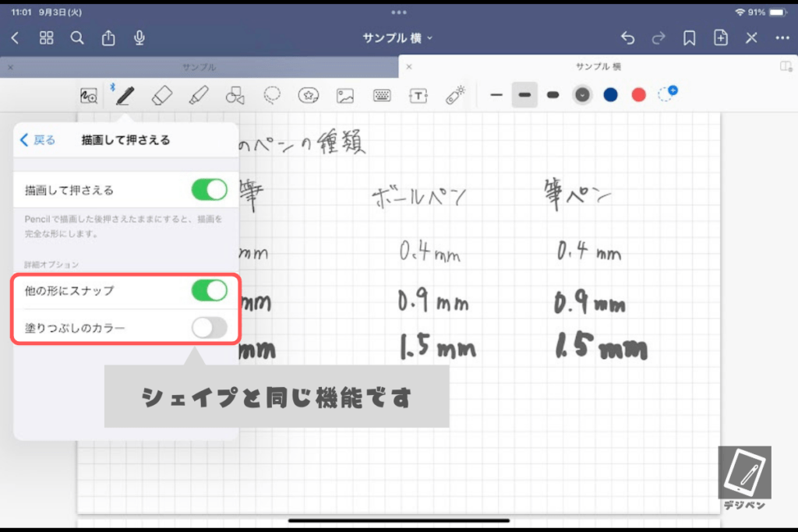The image size is (798, 532).
Task: Open the Elements sticker tool
Action: [309, 96]
